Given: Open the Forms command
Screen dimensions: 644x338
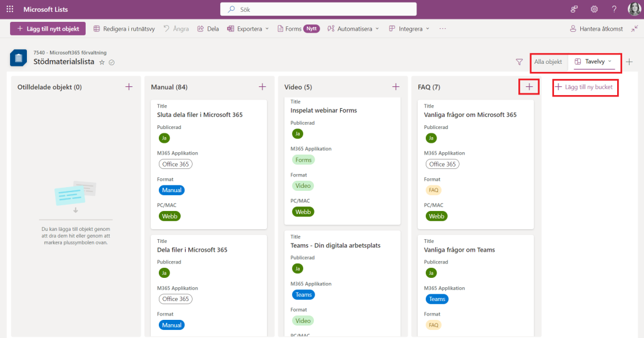Looking at the screenshot, I should pos(289,29).
